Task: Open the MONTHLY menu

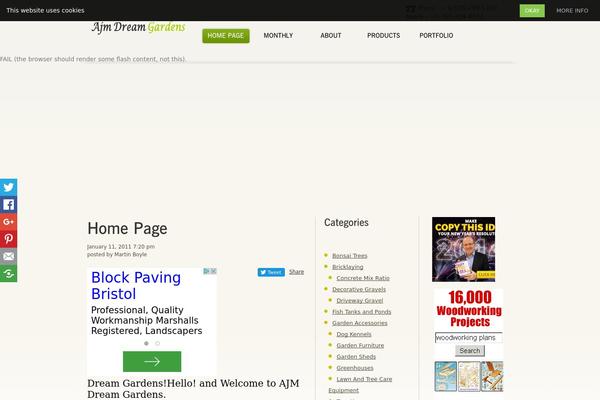Action: (x=278, y=36)
